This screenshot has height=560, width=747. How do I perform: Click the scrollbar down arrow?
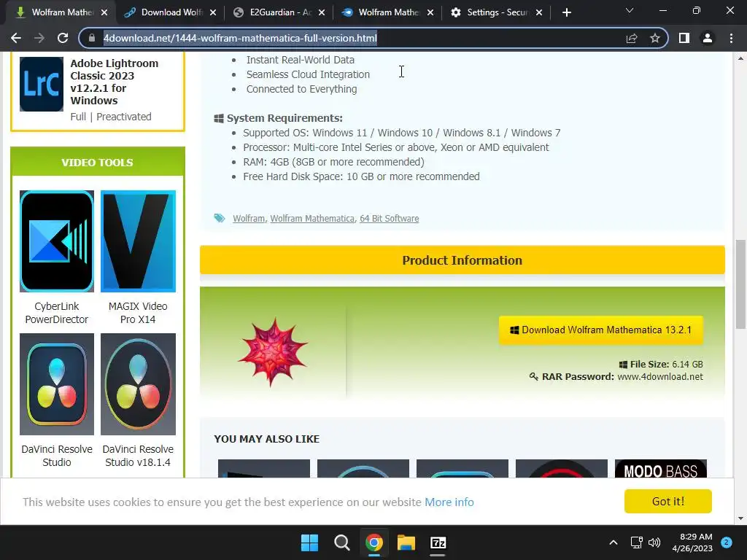740,518
